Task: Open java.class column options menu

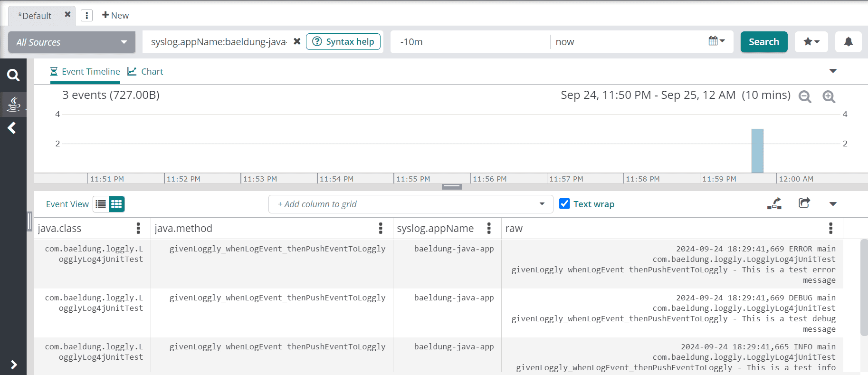Action: tap(138, 228)
